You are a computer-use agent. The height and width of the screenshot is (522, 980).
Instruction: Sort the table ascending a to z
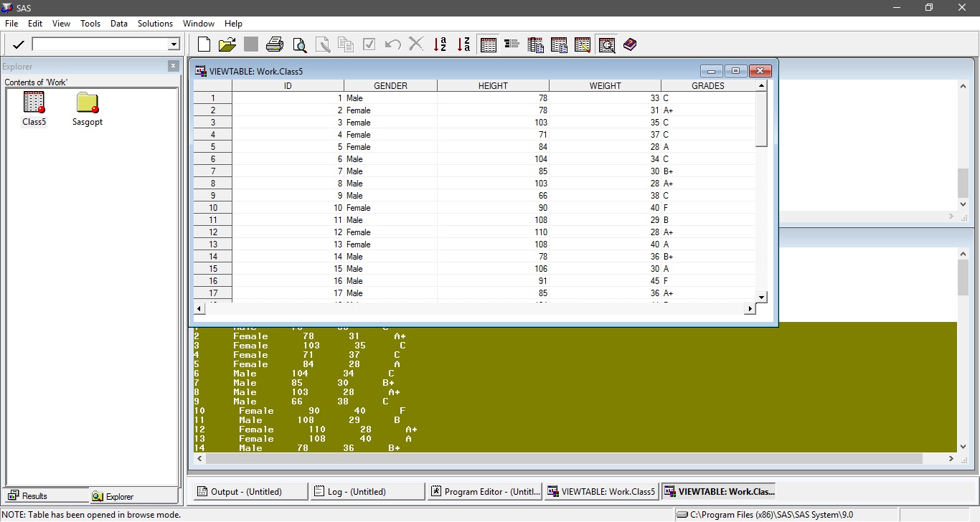click(x=440, y=44)
